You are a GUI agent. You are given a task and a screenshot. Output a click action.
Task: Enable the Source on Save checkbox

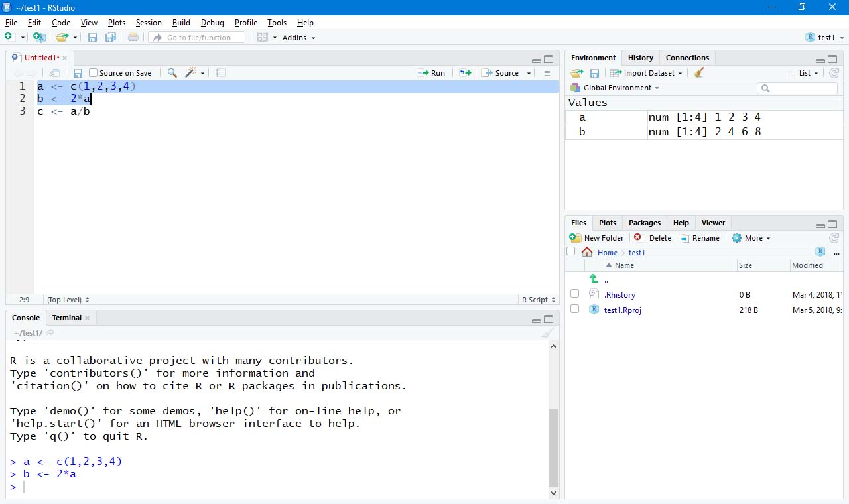point(94,73)
